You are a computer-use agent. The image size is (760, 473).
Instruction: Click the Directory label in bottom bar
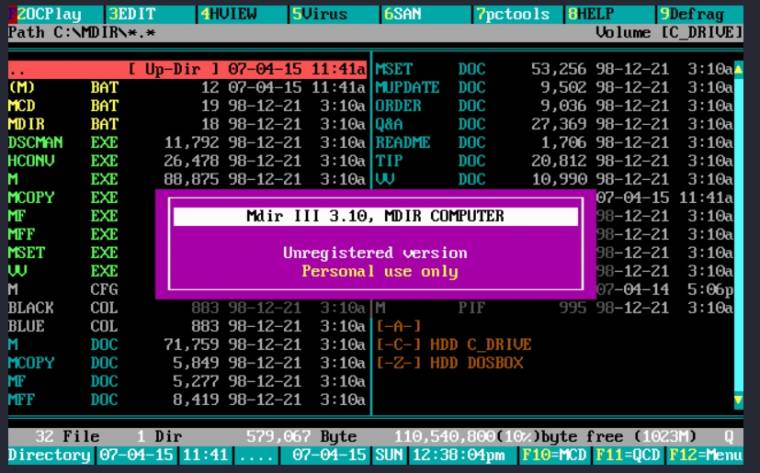click(x=49, y=455)
